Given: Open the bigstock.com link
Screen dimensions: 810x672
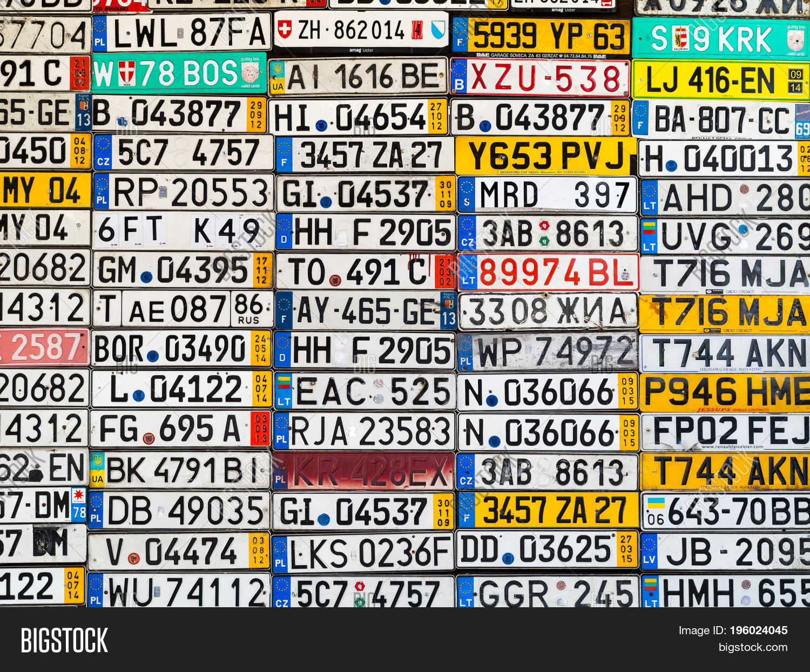Looking at the screenshot, I should coord(753,647).
